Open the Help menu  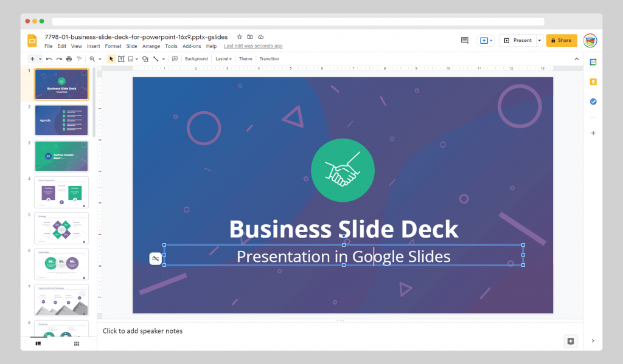click(211, 46)
